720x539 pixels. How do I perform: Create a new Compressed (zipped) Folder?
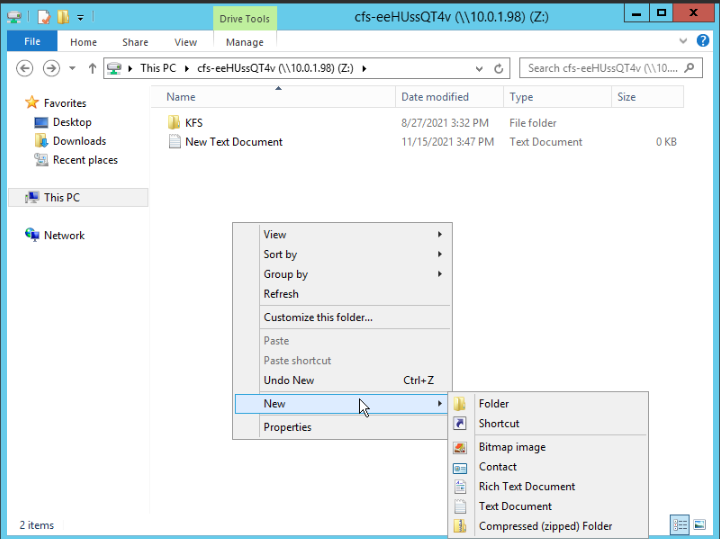pyautogui.click(x=548, y=526)
